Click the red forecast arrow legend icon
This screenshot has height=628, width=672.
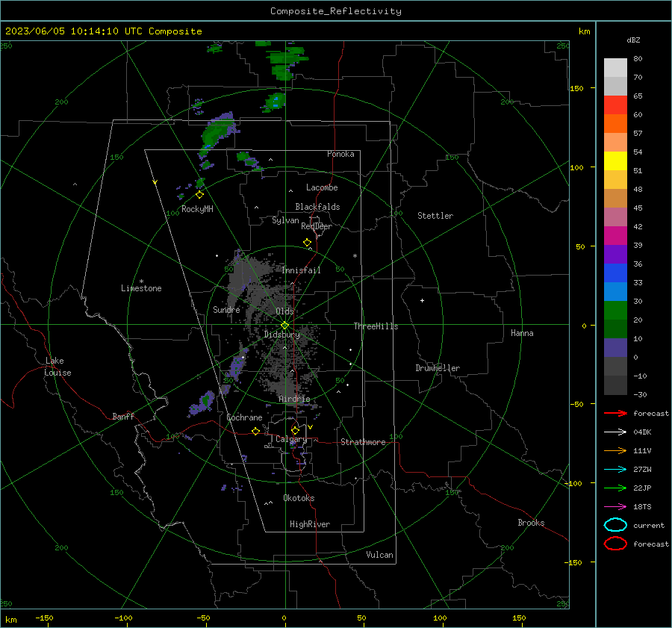(x=615, y=413)
